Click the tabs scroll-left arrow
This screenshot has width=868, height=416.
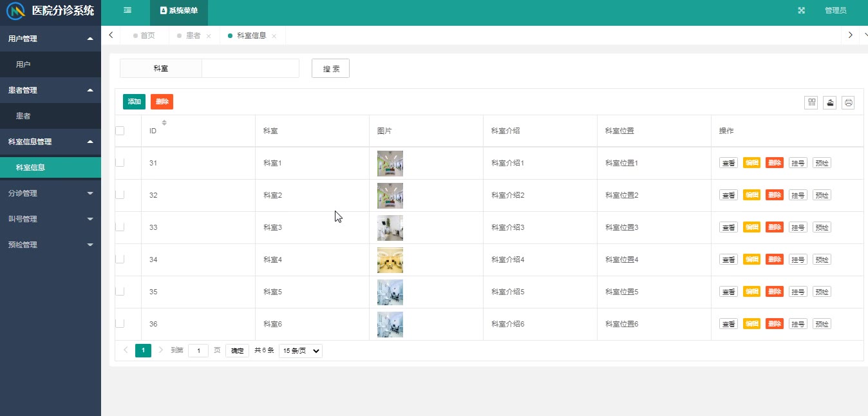[111, 35]
